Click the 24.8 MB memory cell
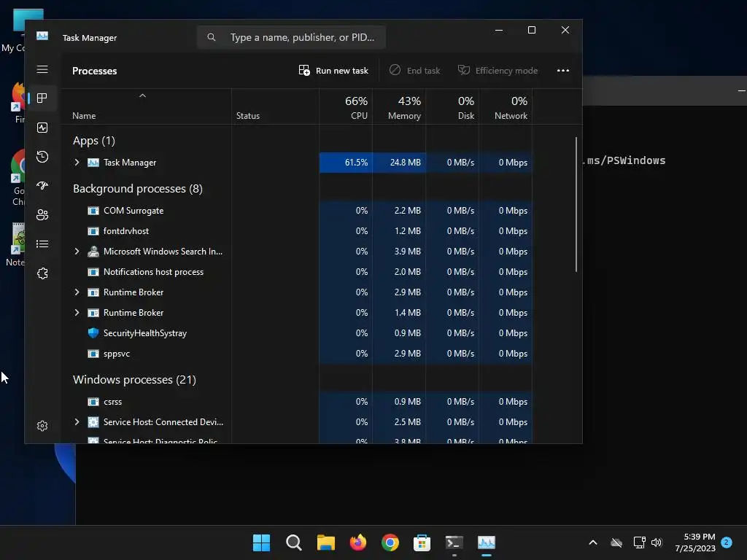Viewport: 747px width, 560px height. [399, 163]
